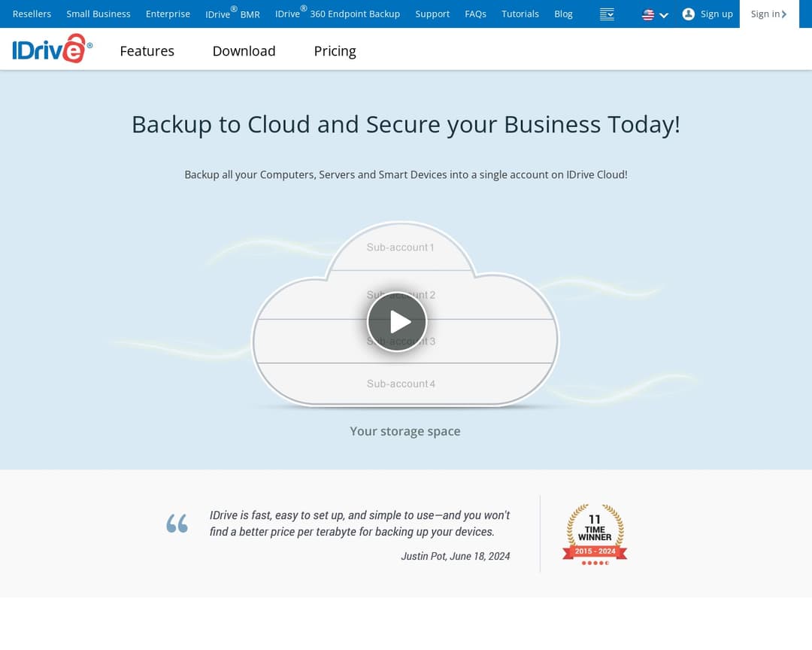812x650 pixels.
Task: Open the Support page
Action: (432, 14)
